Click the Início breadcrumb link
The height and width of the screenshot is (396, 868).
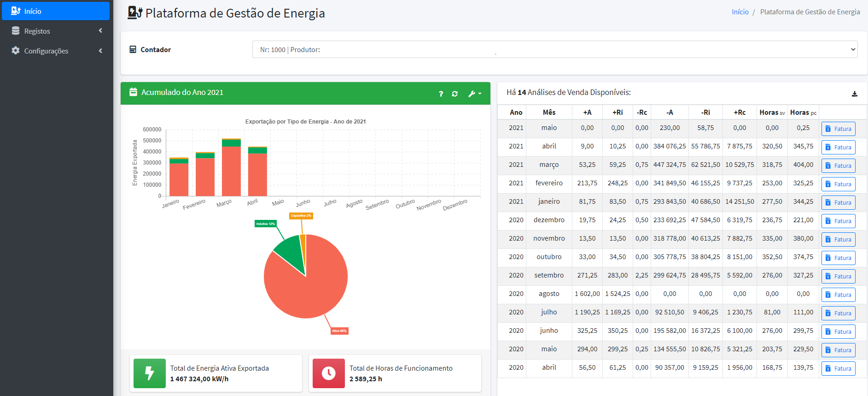tap(740, 12)
